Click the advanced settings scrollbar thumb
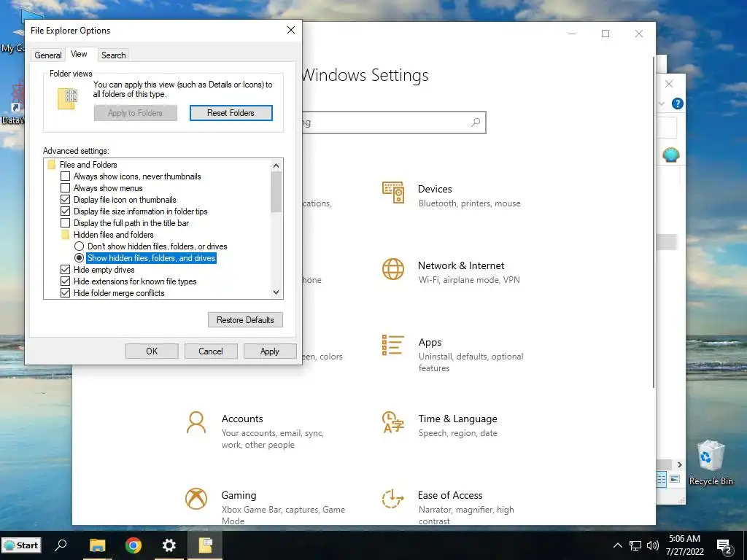This screenshot has width=747, height=560. coord(276,192)
